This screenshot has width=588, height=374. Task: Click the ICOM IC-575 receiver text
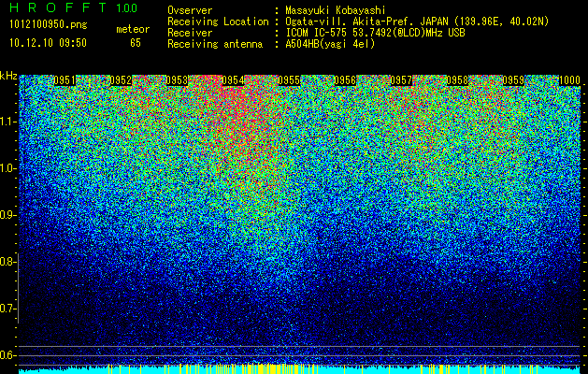[375, 33]
